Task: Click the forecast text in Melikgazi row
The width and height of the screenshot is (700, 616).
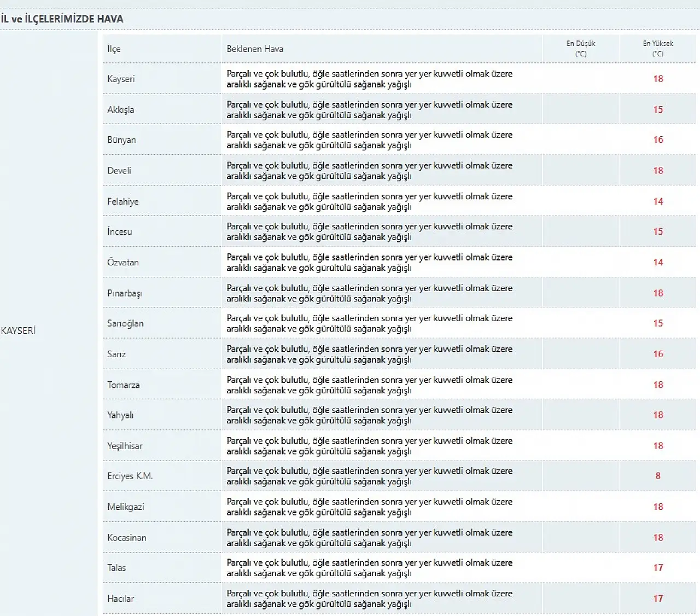Action: click(370, 507)
